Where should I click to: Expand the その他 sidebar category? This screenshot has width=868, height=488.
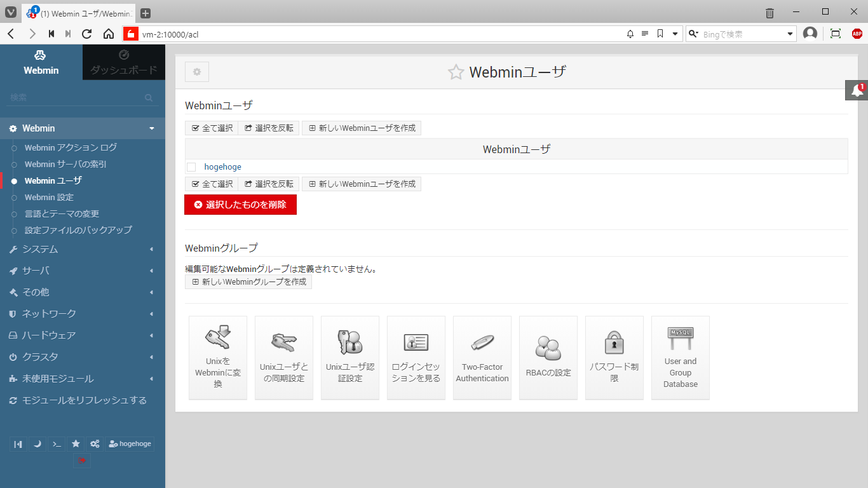(83, 292)
